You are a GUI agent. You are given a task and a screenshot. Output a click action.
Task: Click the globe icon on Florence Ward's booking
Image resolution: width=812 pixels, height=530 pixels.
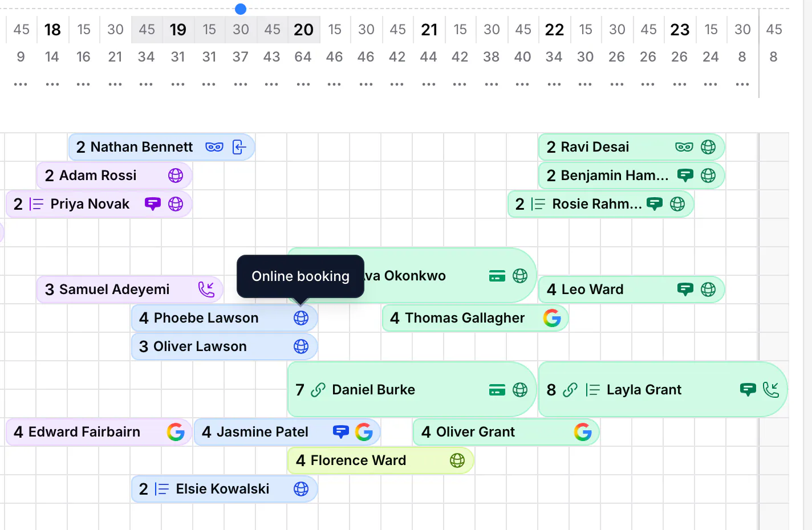457,460
